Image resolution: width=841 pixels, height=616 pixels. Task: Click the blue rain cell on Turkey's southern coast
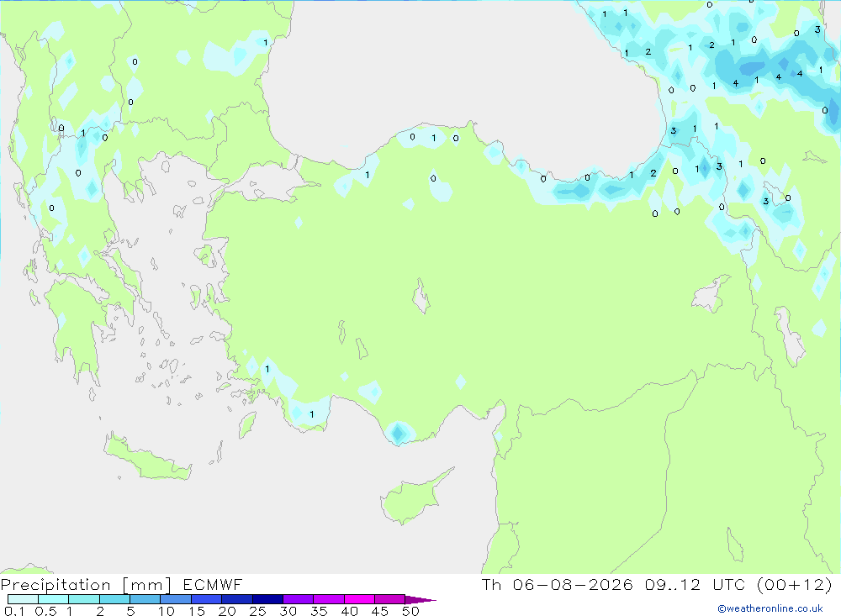coord(398,433)
